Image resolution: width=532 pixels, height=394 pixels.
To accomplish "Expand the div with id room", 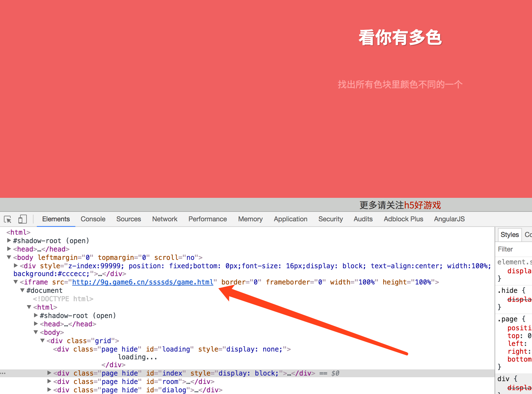I will point(49,381).
